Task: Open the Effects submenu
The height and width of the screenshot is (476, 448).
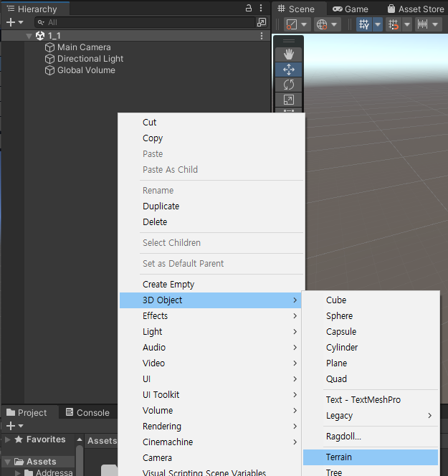Action: 210,316
